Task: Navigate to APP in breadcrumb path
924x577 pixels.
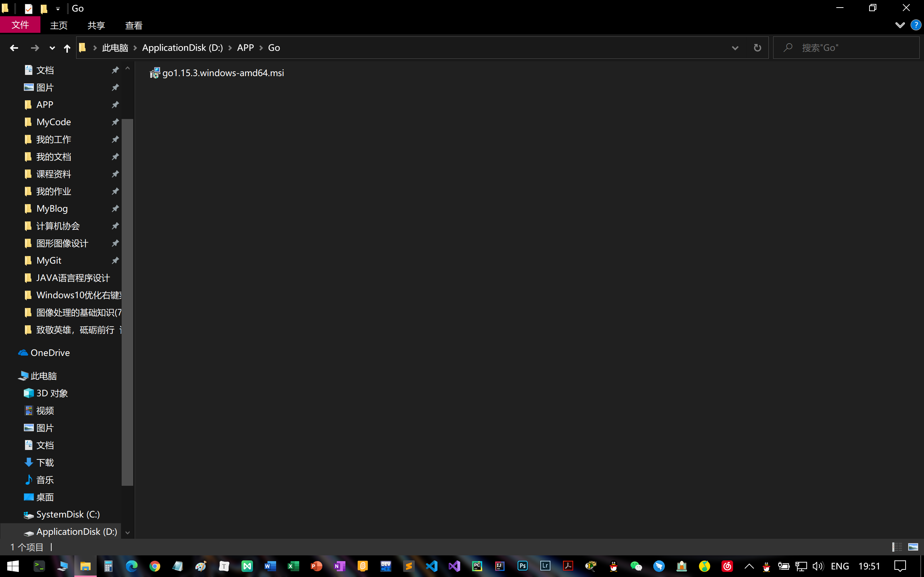Action: pyautogui.click(x=245, y=48)
